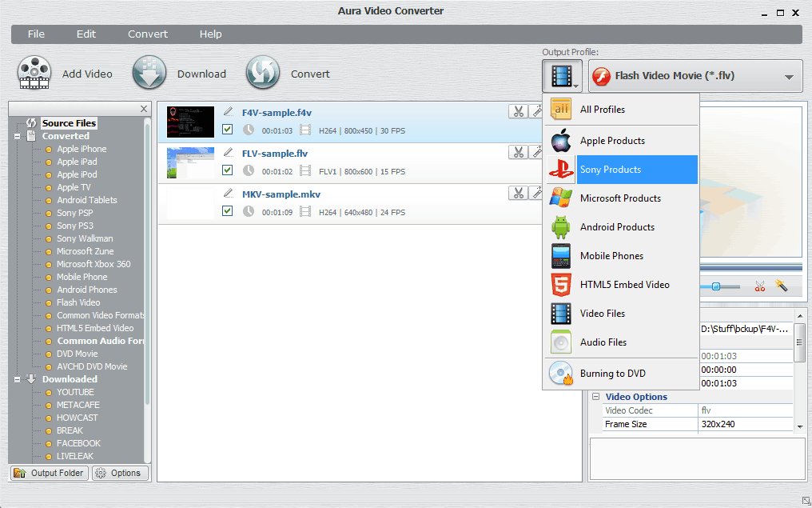Open the output profile category film button
Viewport: 812px width, 508px height.
coord(562,76)
